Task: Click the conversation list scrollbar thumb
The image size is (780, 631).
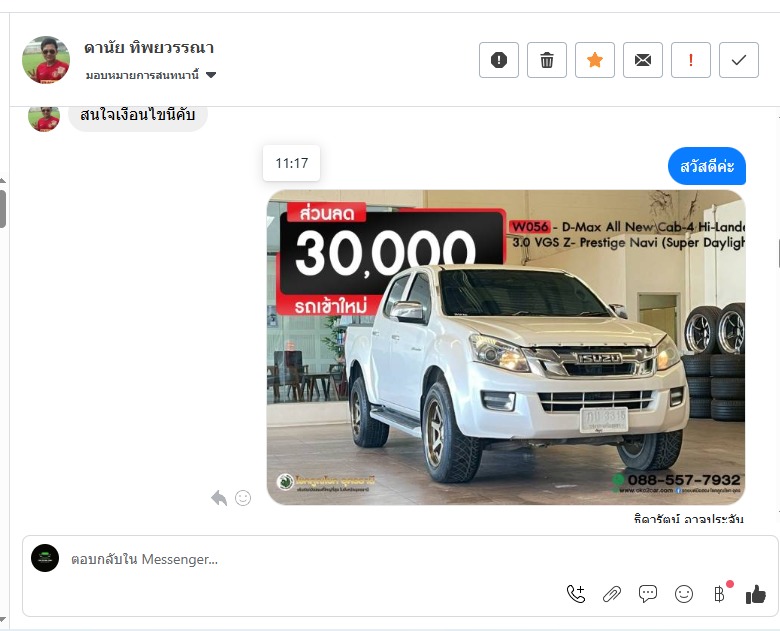Action: click(x=2, y=209)
